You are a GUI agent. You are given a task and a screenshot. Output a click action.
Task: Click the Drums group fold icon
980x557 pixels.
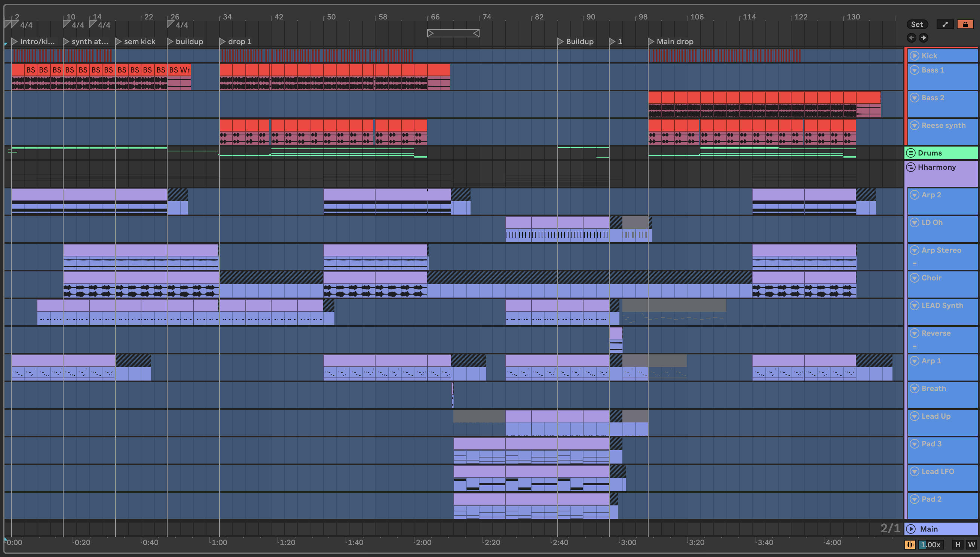coord(911,153)
